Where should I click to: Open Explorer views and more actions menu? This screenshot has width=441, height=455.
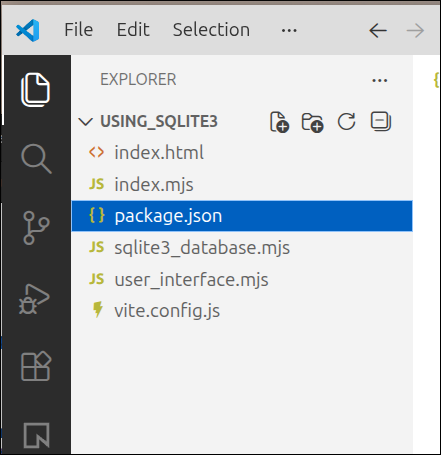[380, 80]
